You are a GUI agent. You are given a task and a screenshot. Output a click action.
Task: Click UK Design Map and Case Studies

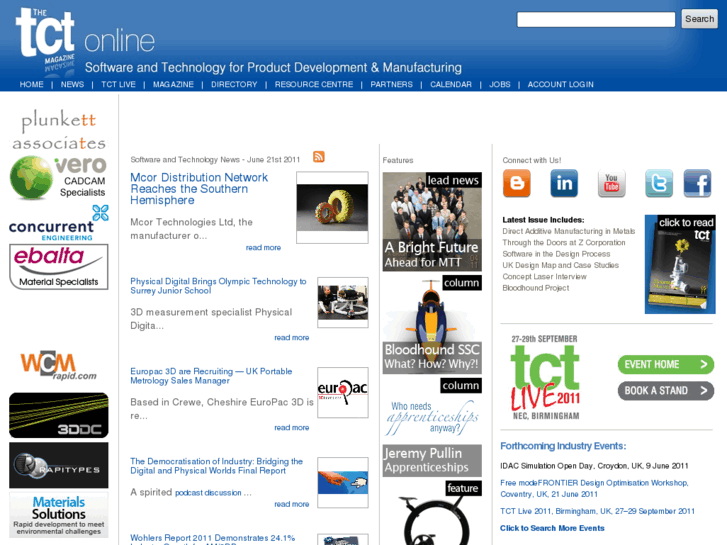pos(560,265)
